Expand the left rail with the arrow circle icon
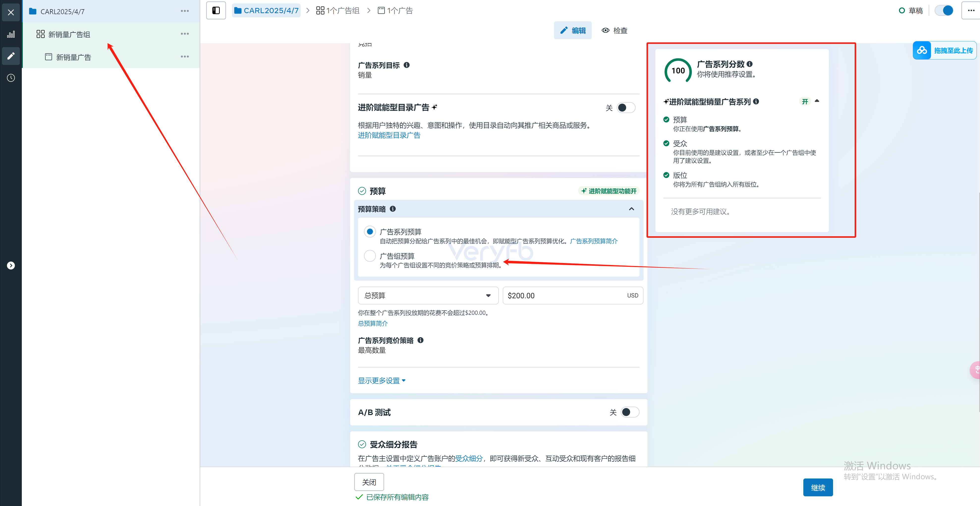The image size is (980, 506). coord(11,265)
